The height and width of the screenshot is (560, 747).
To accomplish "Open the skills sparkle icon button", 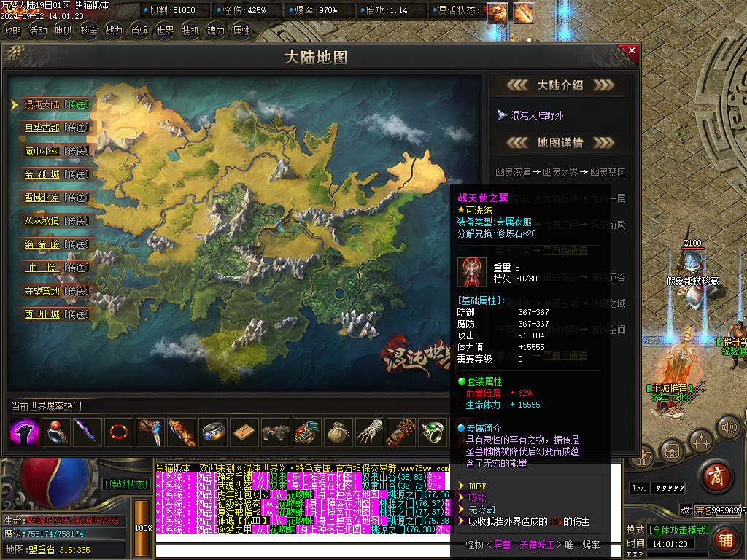I will 701,440.
